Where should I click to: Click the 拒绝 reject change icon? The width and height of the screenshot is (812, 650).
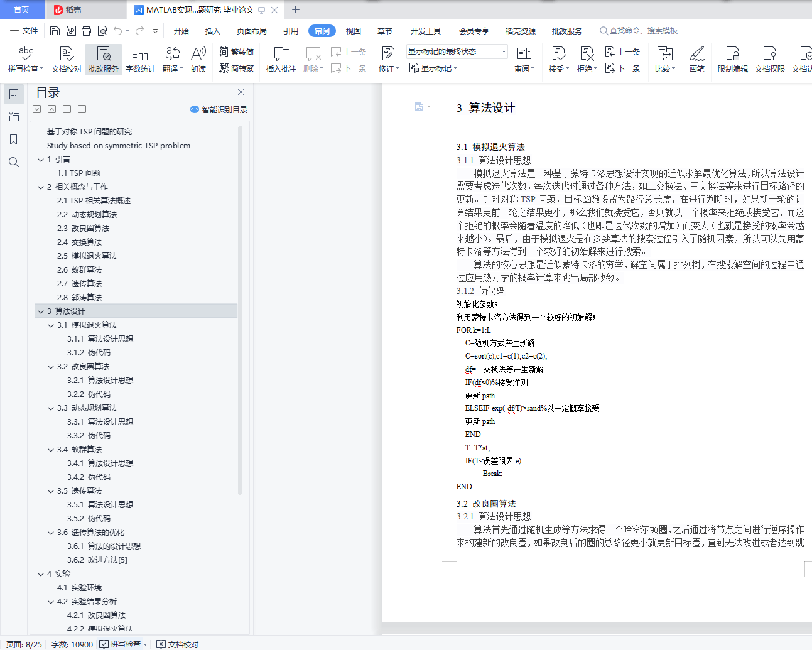point(587,53)
